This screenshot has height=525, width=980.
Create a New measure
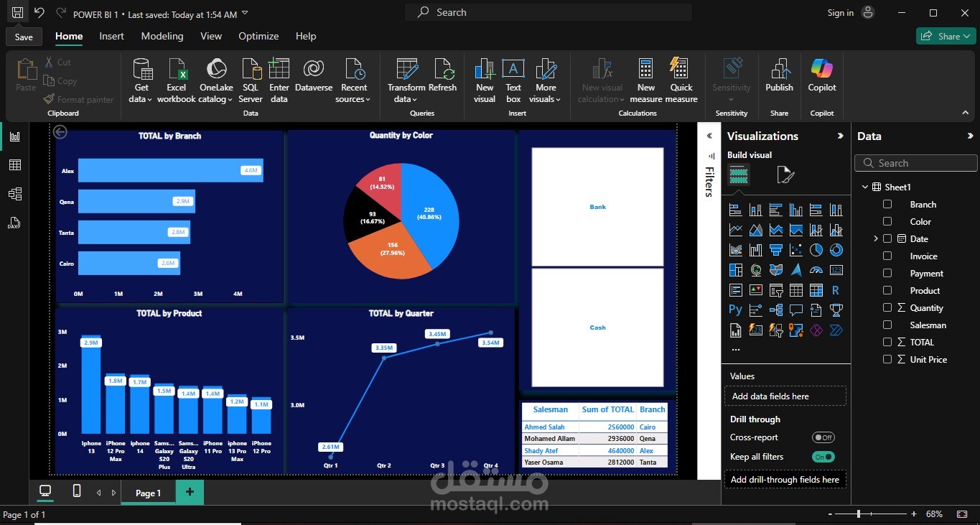pos(646,80)
